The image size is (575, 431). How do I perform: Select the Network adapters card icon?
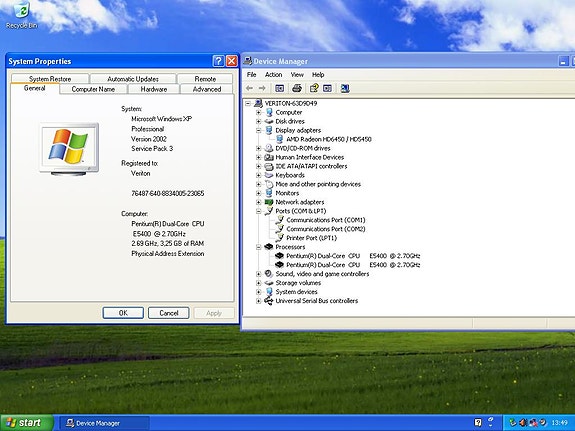(269, 202)
